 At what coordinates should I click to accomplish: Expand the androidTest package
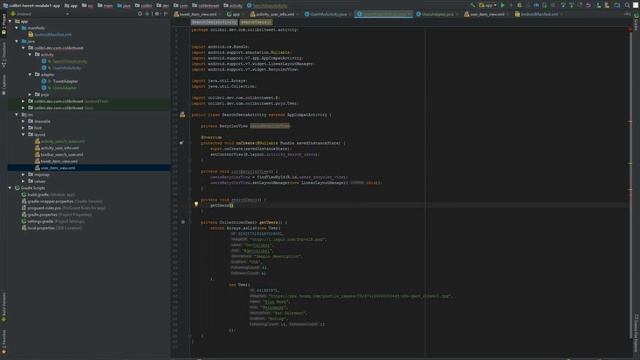tap(23, 101)
